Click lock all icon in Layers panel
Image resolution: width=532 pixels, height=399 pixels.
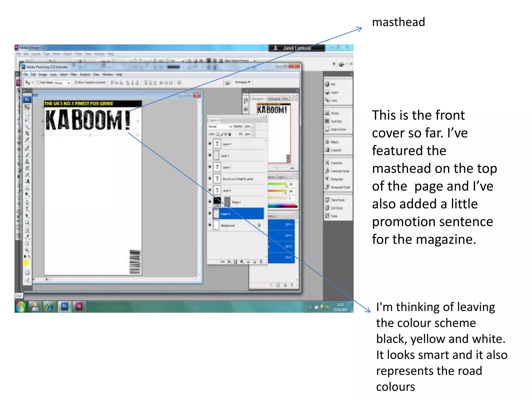(x=230, y=134)
